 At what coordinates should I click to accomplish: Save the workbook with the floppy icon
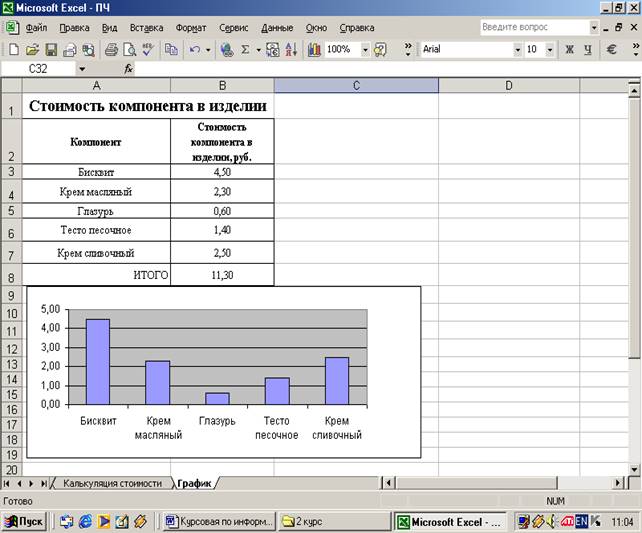[x=51, y=49]
